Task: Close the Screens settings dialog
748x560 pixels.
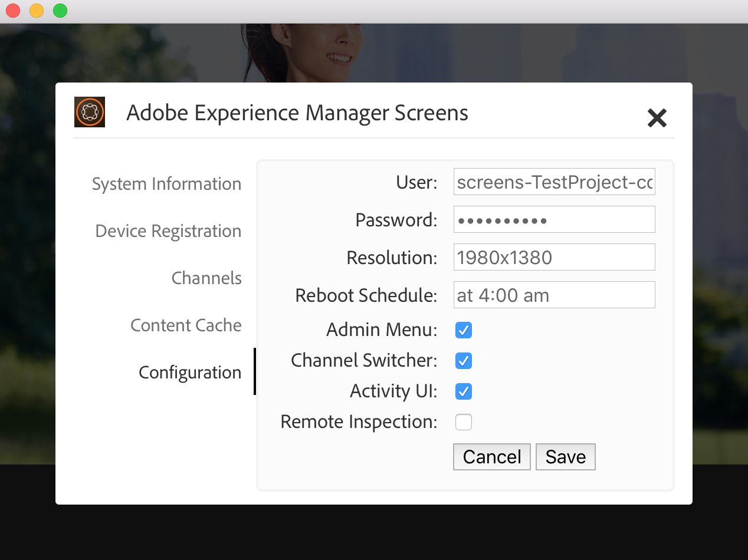Action: point(657,118)
